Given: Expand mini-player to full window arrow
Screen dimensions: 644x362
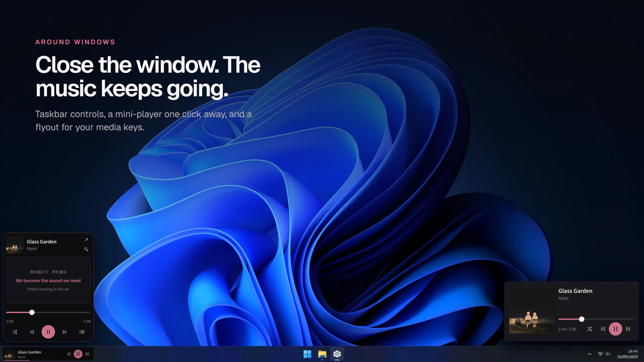Looking at the screenshot, I should 86,240.
